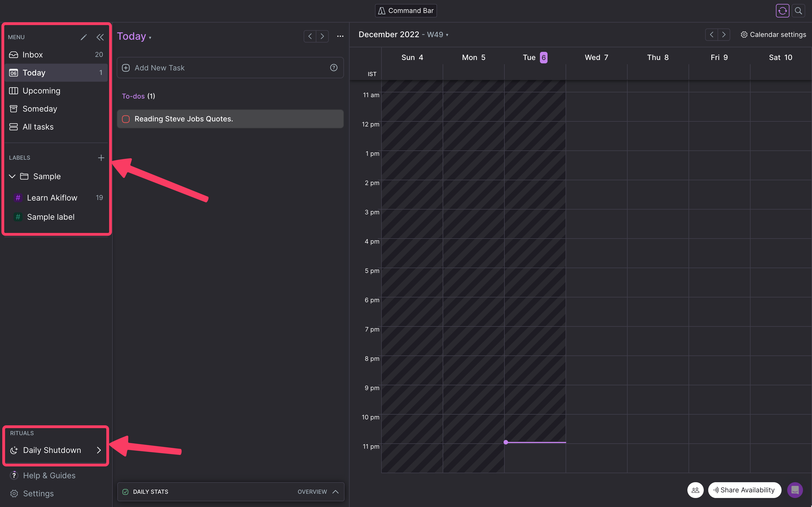The image size is (812, 507).
Task: Open the chat support bubble icon
Action: pyautogui.click(x=795, y=490)
